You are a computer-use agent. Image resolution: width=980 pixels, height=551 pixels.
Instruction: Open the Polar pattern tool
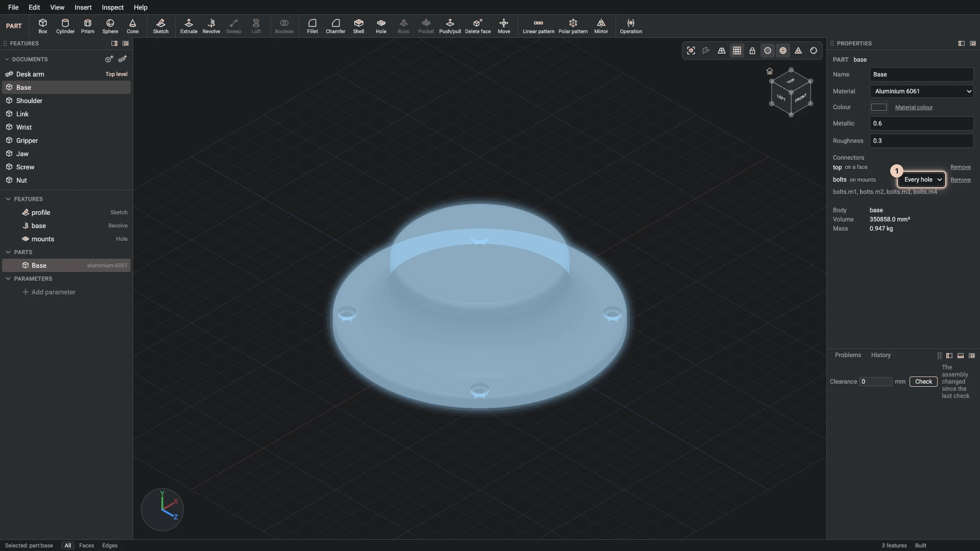tap(573, 26)
